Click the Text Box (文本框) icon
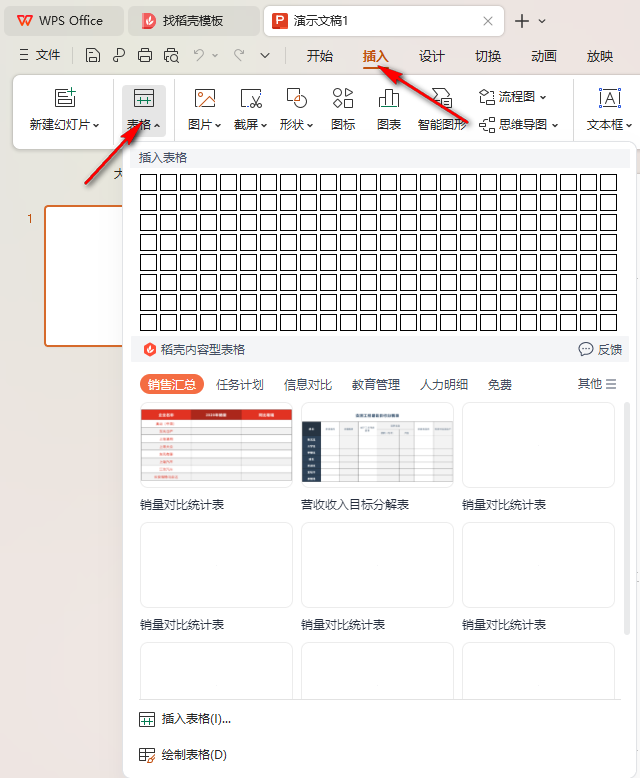The height and width of the screenshot is (778, 640). point(609,98)
